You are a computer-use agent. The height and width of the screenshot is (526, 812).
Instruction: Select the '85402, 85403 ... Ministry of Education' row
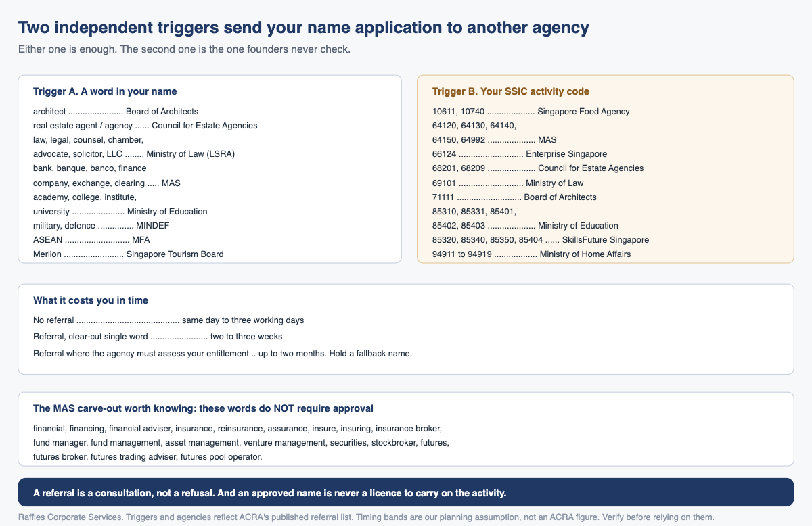525,225
